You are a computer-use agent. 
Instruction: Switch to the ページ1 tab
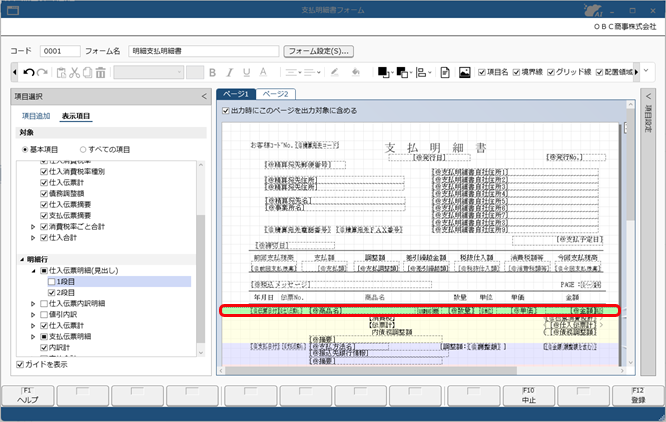click(236, 94)
